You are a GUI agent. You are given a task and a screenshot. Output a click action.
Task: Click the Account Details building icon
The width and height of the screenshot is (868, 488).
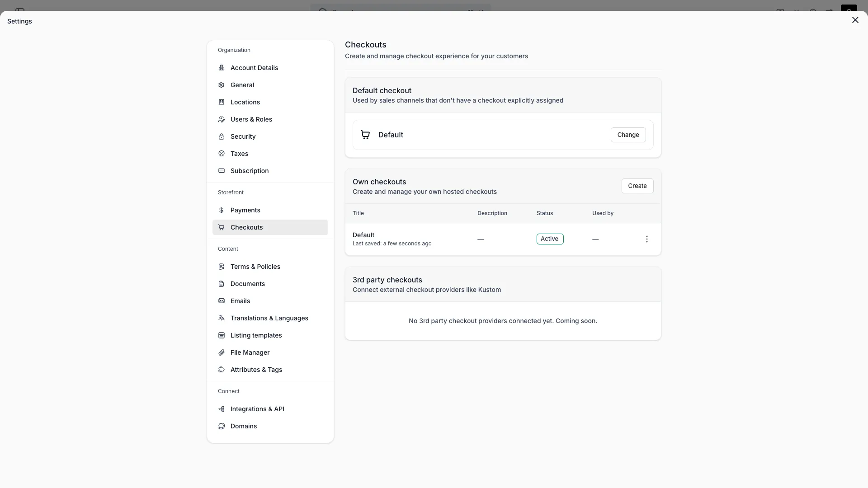(222, 68)
